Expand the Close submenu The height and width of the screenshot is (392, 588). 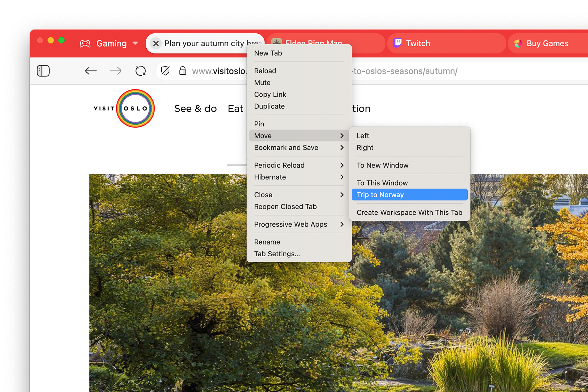coord(299,195)
